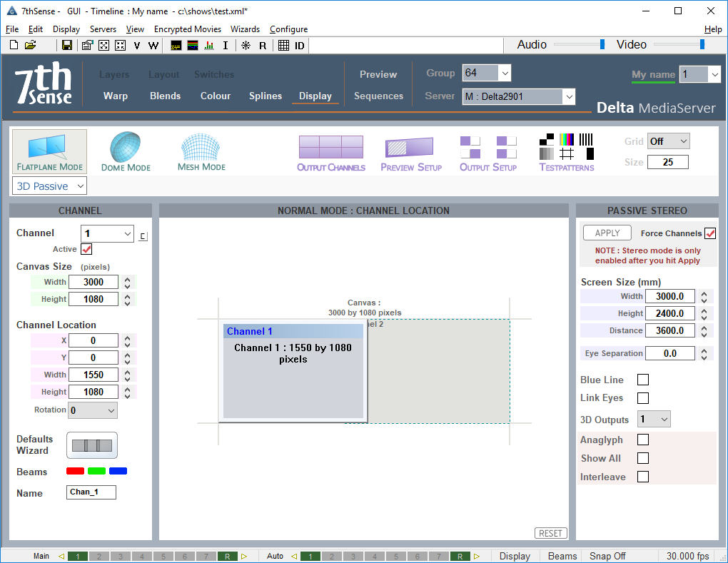Click the Video level slider
This screenshot has height=563, width=728.
coord(679,44)
